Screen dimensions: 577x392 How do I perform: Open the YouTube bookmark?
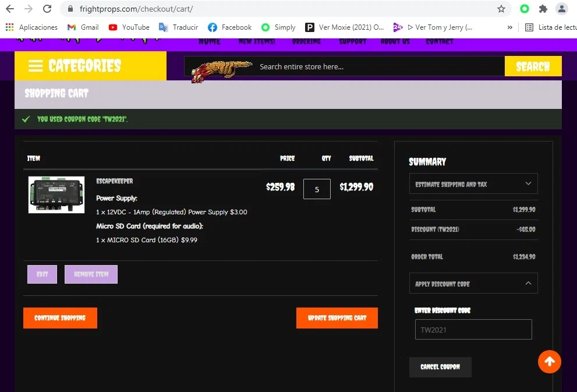click(129, 27)
